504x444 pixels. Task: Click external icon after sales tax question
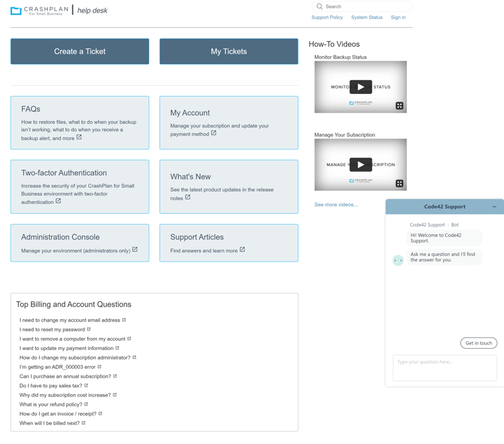coord(86,385)
